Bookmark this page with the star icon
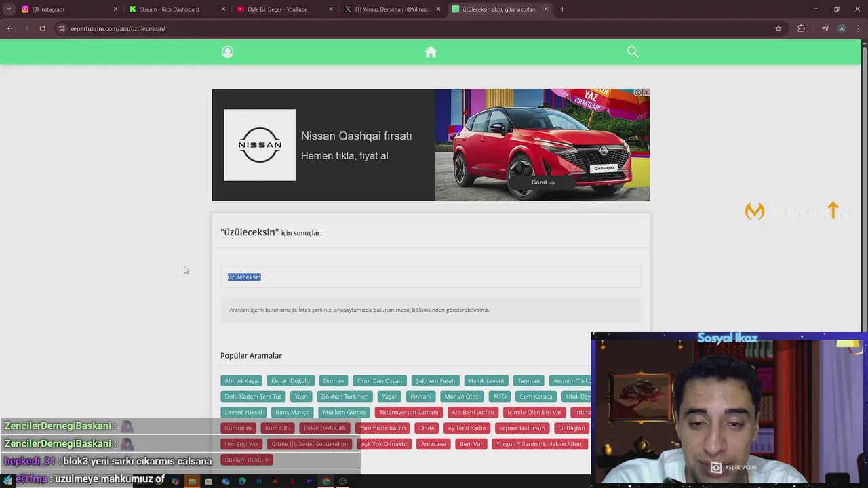This screenshot has height=488, width=868. click(778, 28)
